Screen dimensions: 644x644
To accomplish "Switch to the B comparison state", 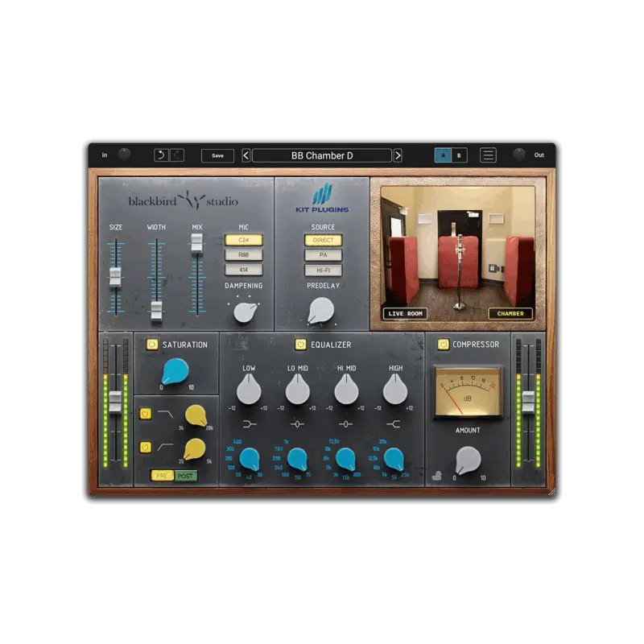I will click(459, 155).
